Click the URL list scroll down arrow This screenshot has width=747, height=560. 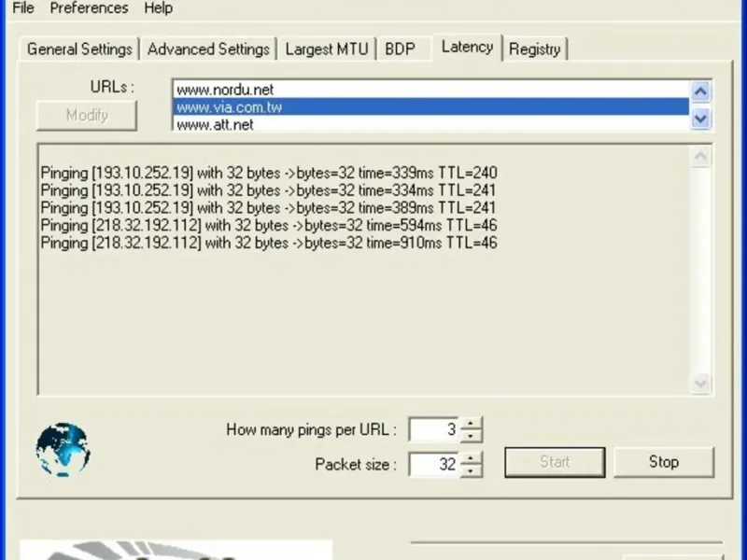(x=700, y=118)
